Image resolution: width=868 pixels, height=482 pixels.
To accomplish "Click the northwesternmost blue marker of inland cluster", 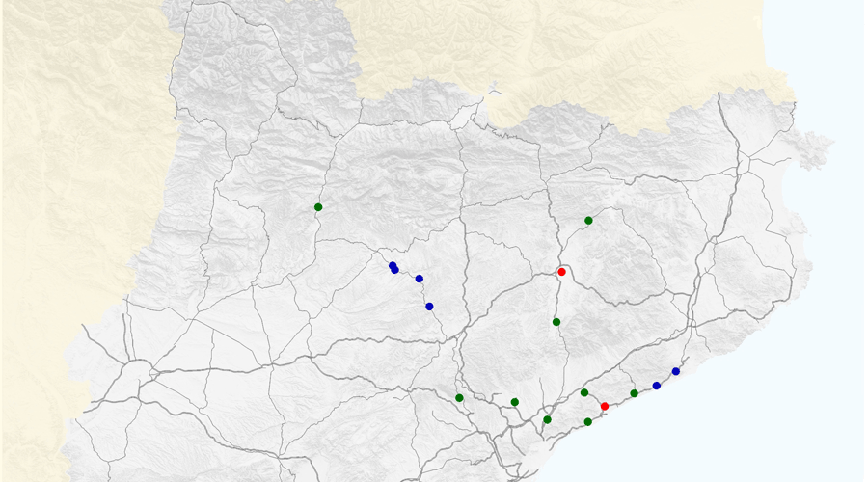I will coord(393,265).
